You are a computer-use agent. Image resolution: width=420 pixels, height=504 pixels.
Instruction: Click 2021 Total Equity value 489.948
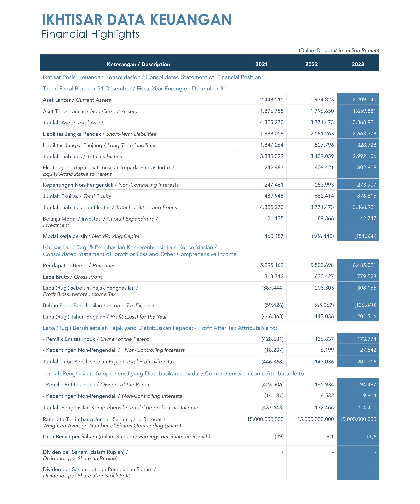coord(274,196)
